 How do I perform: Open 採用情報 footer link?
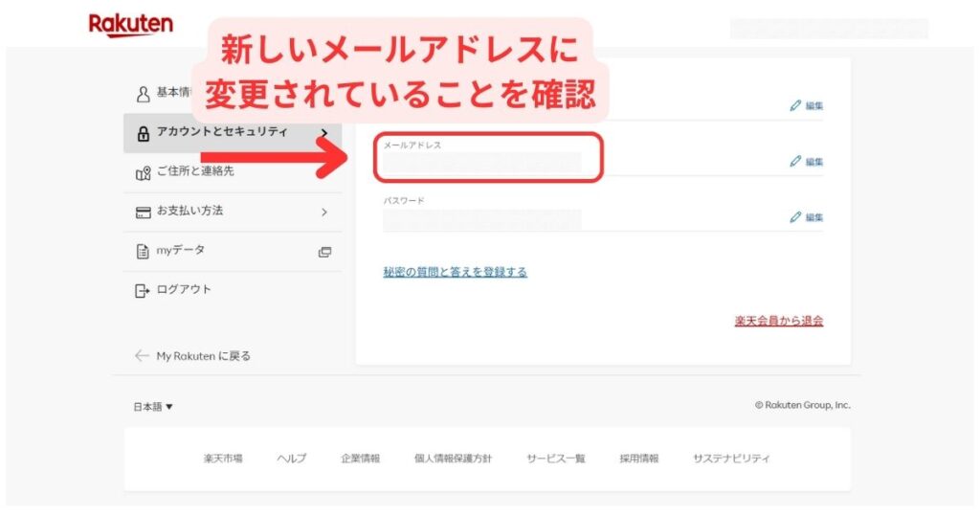pyautogui.click(x=638, y=459)
